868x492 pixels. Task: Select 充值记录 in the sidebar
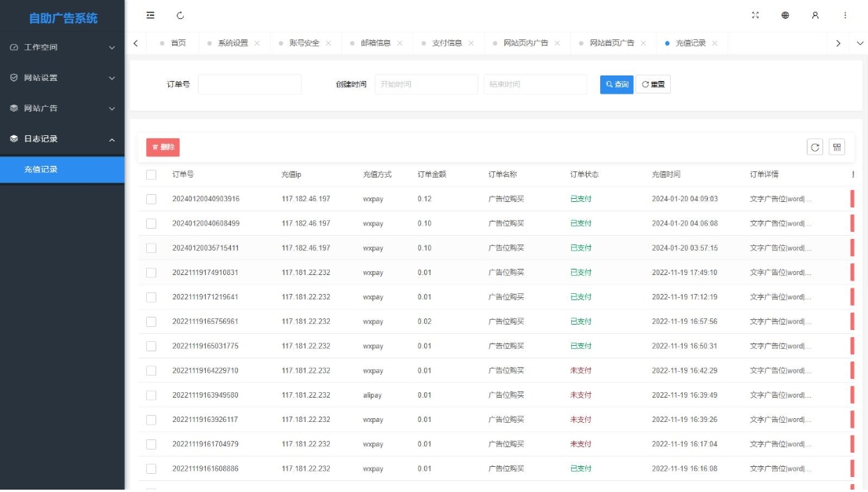point(62,170)
